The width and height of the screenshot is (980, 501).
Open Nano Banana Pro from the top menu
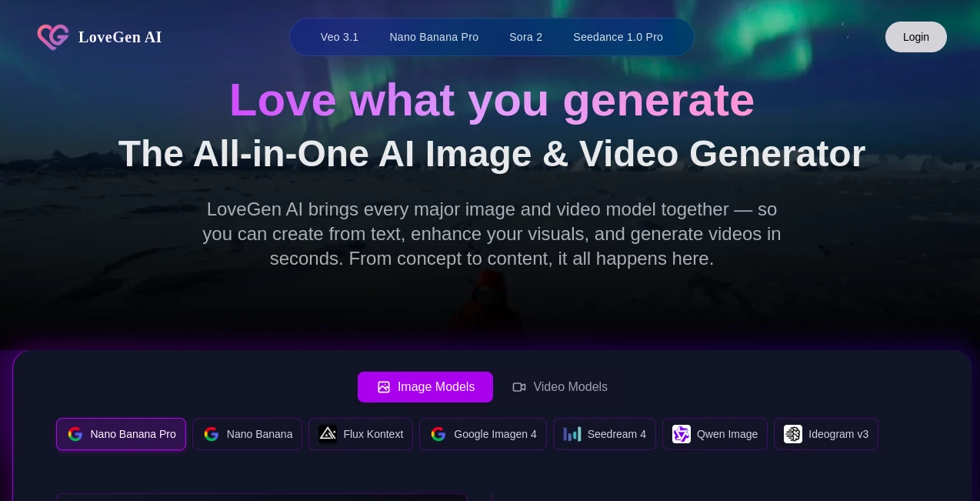[x=434, y=37]
